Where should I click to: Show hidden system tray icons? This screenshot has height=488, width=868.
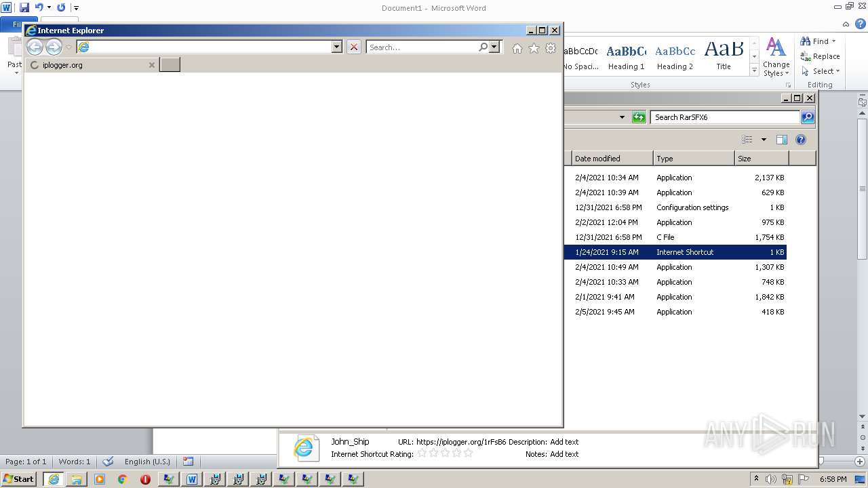[x=756, y=479]
